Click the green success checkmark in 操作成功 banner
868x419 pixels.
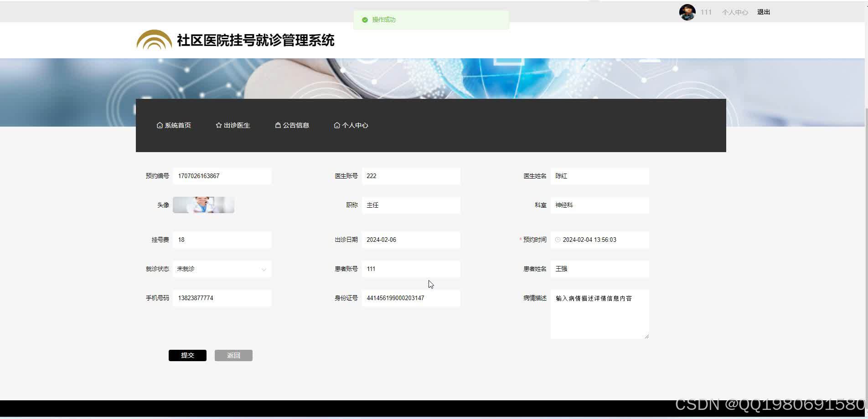coord(364,20)
